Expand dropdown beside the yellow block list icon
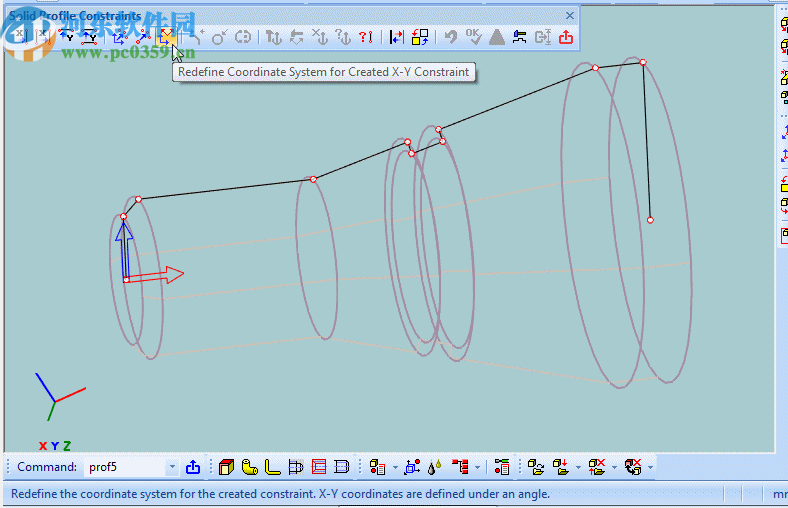This screenshot has width=788, height=508. (x=395, y=467)
